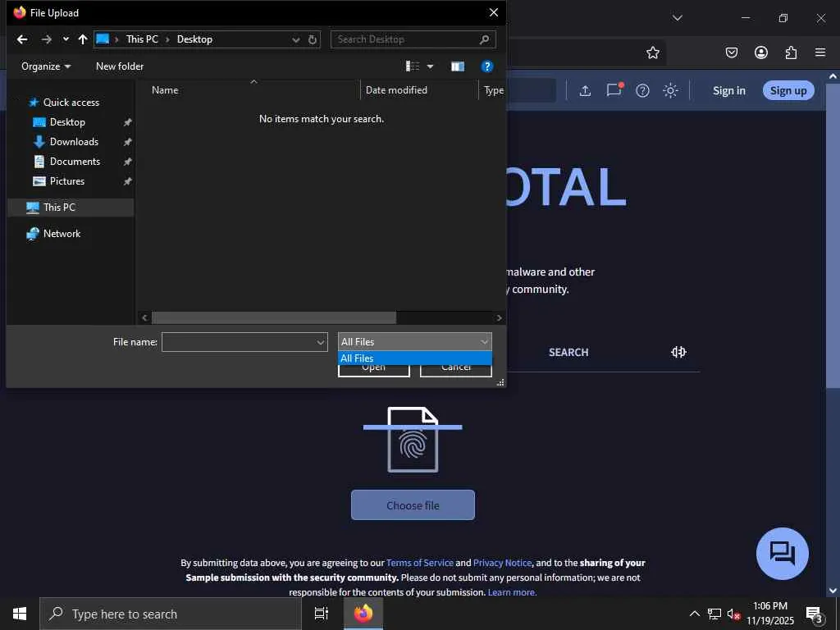Expand address bar path history dropdown
Image resolution: width=840 pixels, height=630 pixels.
click(x=295, y=39)
